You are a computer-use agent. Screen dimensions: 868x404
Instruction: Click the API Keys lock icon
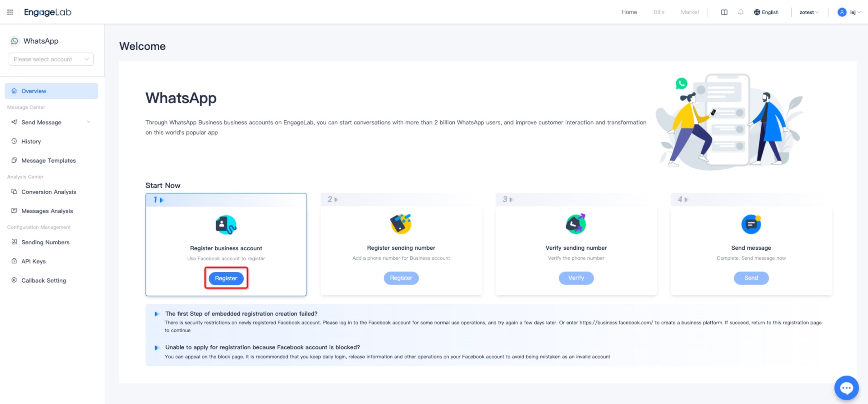(14, 261)
